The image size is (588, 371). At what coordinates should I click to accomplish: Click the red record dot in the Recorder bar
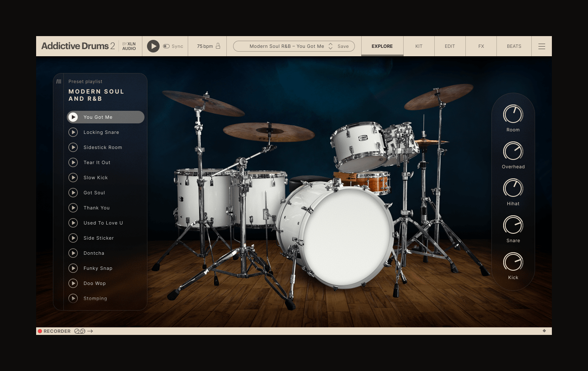click(40, 331)
